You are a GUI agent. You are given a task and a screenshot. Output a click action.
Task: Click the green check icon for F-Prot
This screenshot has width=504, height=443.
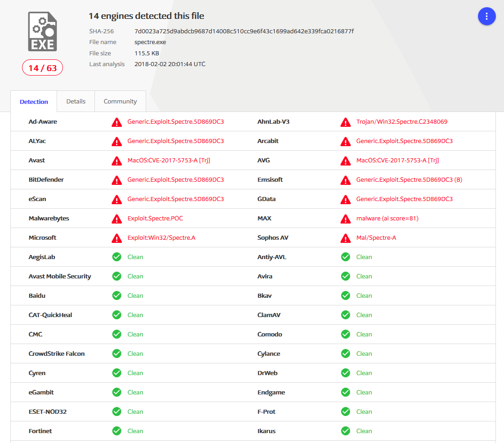(346, 412)
